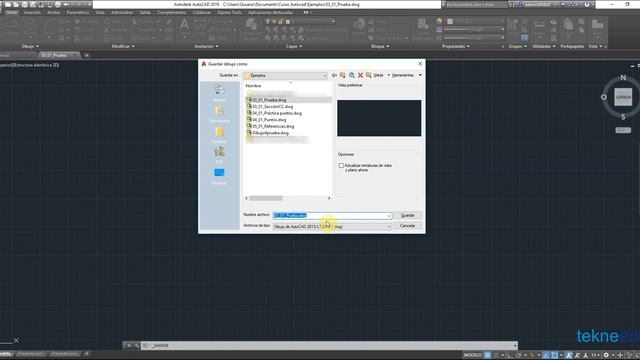Open Historial in the places sidebar
This screenshot has width=640, height=360.
pyautogui.click(x=219, y=93)
